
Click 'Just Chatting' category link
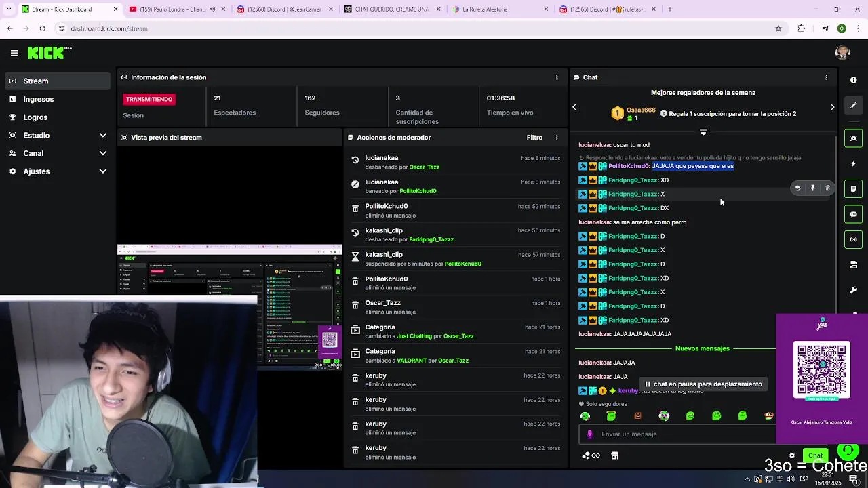pos(414,336)
